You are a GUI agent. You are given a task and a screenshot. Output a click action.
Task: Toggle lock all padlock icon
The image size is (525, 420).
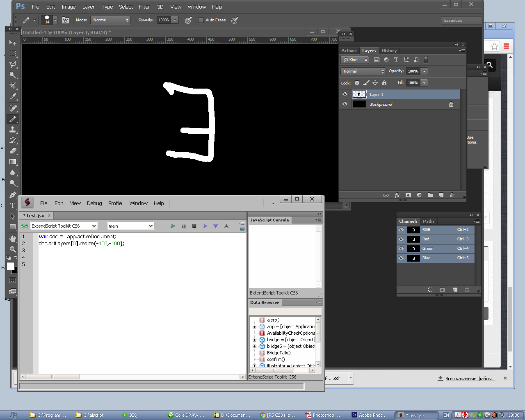384,83
